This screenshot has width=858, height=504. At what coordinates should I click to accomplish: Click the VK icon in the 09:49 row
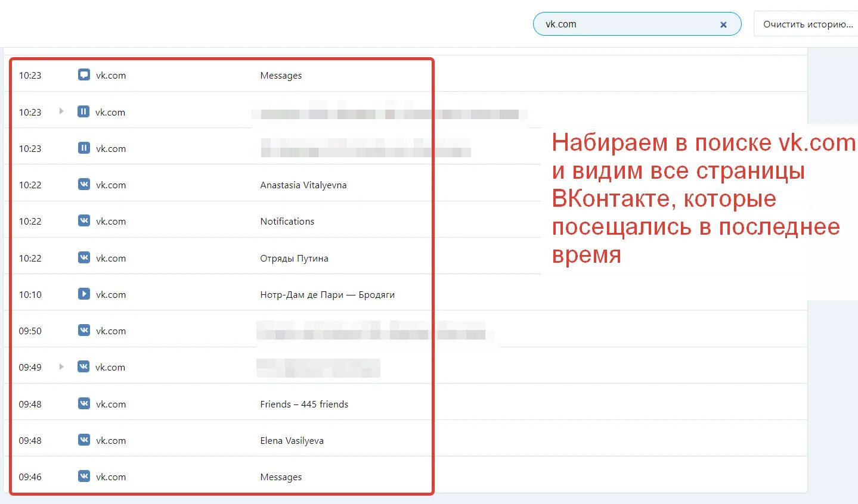click(83, 366)
